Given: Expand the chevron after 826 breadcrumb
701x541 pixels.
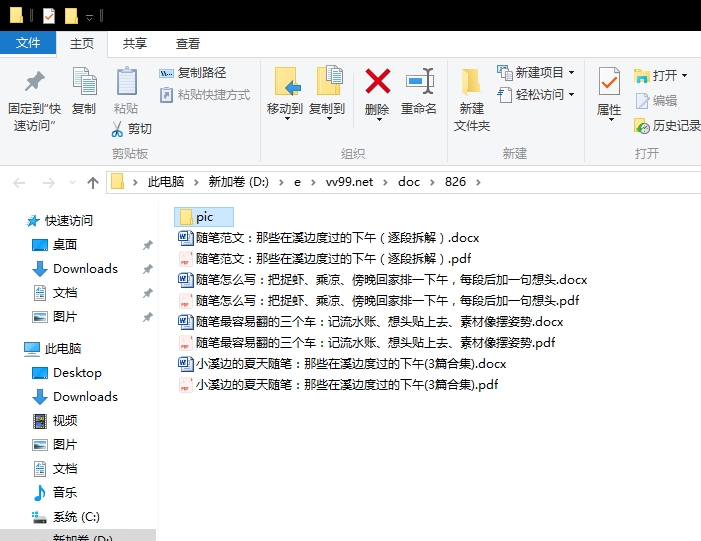Looking at the screenshot, I should coord(478,182).
